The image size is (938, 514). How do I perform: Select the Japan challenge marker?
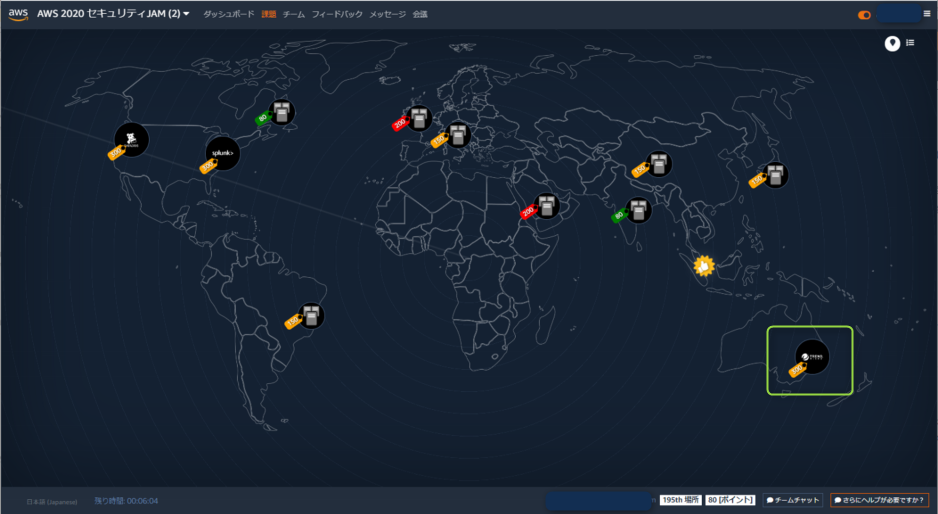774,175
